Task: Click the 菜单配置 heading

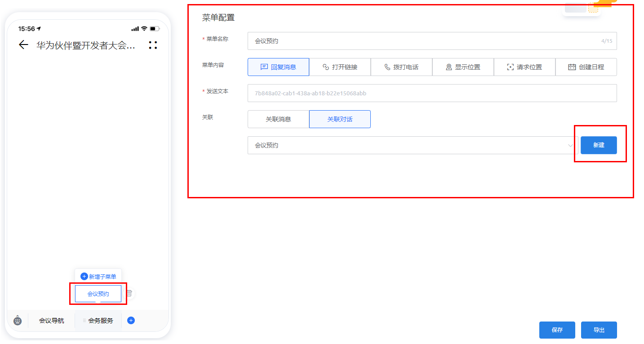Action: click(218, 18)
